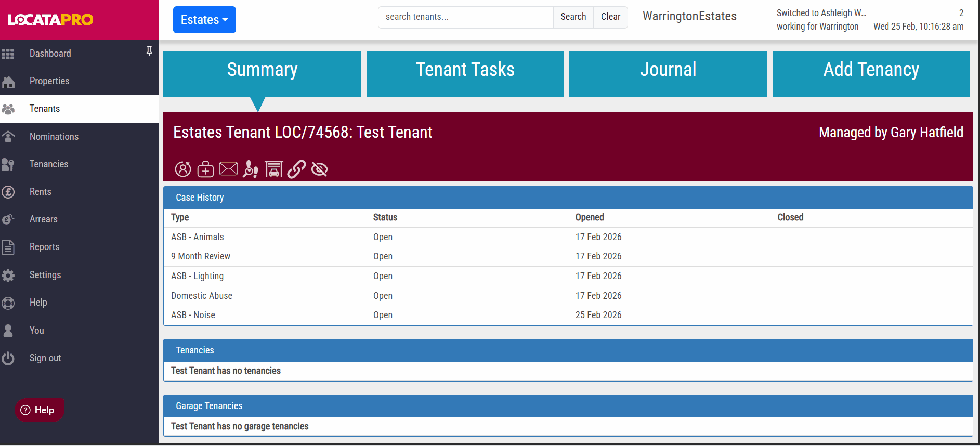Click the Status column header

tap(385, 217)
